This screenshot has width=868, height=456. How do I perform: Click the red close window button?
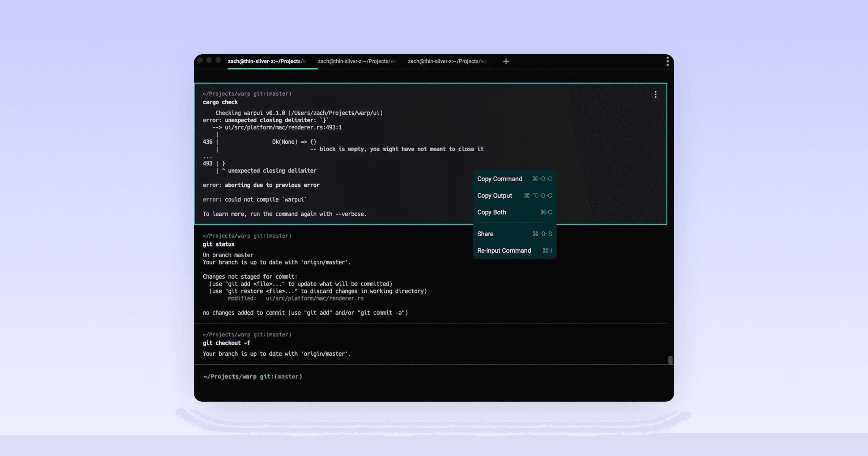200,60
